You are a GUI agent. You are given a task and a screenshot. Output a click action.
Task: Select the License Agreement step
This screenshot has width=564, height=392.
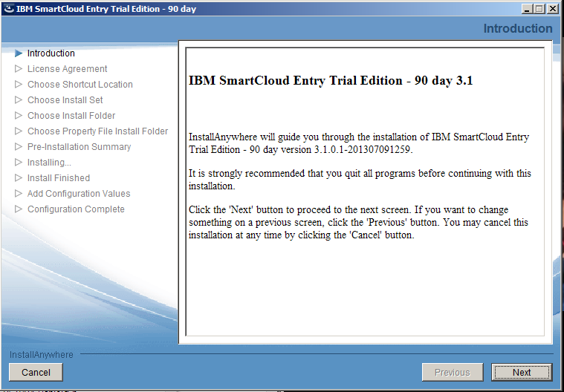pyautogui.click(x=67, y=69)
